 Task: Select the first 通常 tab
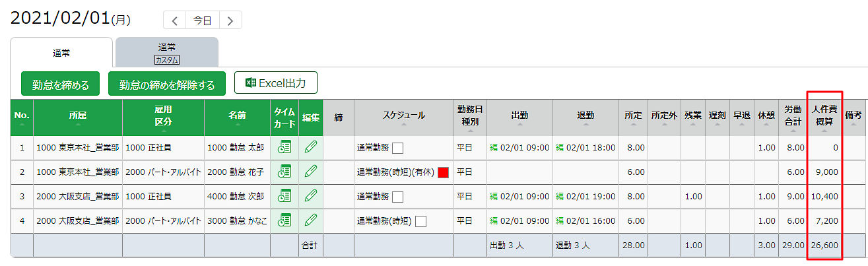point(61,52)
